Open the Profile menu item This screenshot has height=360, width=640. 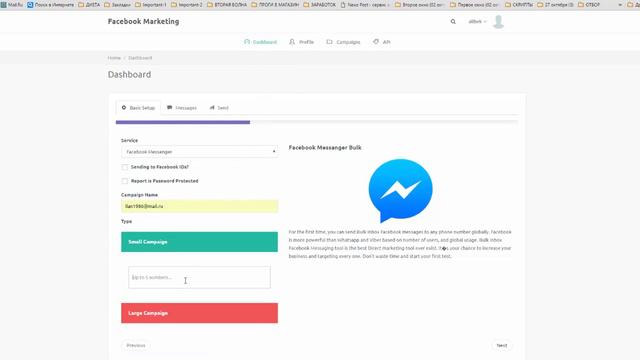tap(302, 42)
